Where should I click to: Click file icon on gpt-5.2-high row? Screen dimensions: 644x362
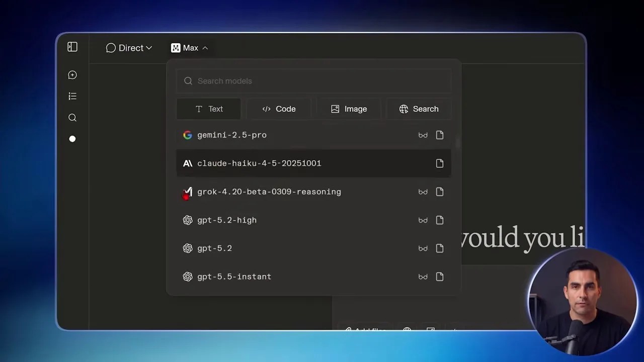tap(440, 220)
